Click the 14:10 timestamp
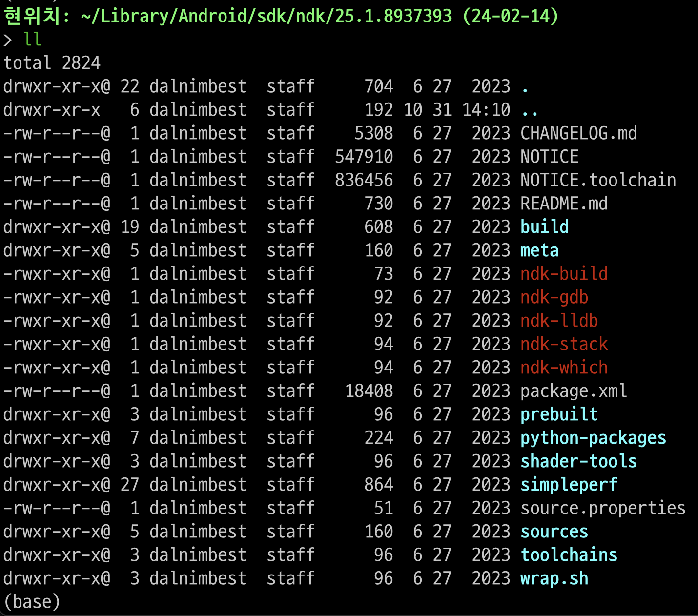Screen dimensions: 698x616 [486, 110]
